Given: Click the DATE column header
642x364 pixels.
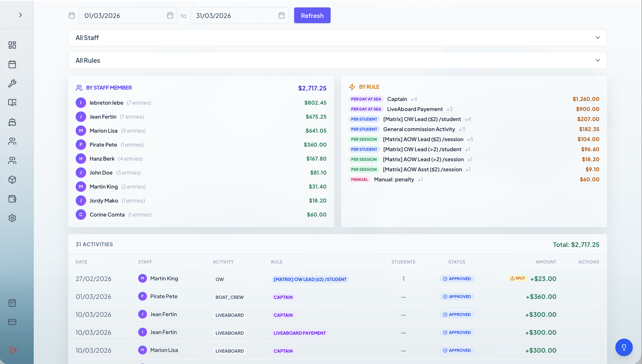Looking at the screenshot, I should tap(81, 262).
